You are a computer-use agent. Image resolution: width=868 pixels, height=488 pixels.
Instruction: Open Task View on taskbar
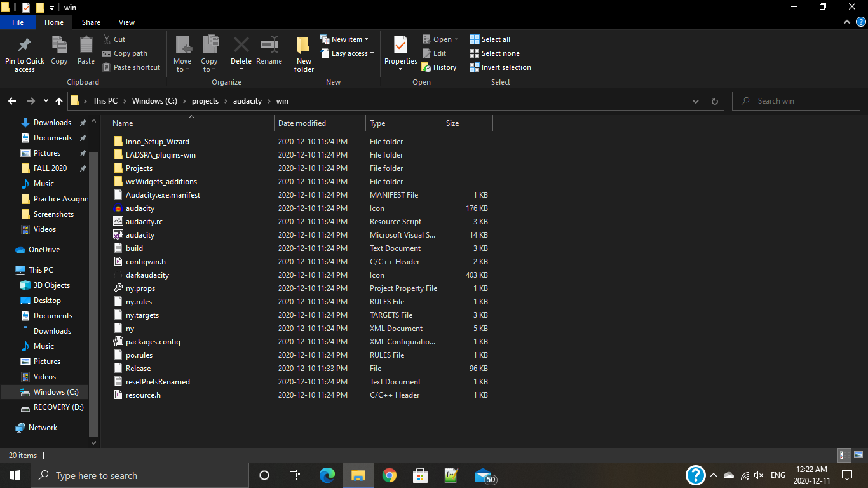point(294,475)
